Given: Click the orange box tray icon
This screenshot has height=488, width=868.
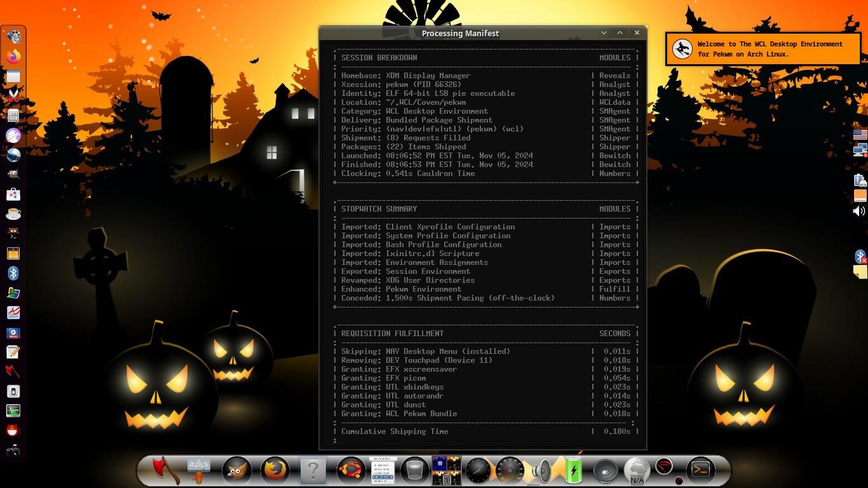Looking at the screenshot, I should click(x=860, y=196).
